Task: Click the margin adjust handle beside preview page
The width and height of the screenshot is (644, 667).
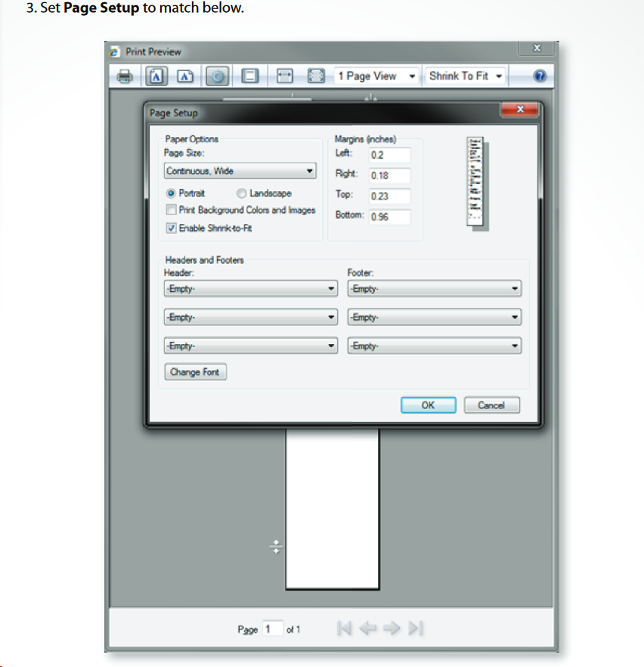Action: (276, 547)
